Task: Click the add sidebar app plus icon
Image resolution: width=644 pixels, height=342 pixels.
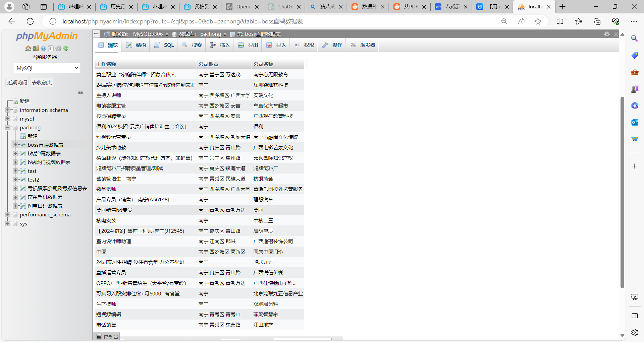Action: tap(634, 166)
